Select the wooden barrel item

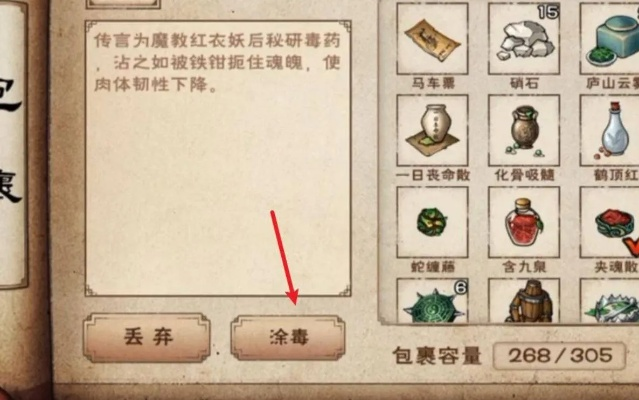(x=524, y=301)
